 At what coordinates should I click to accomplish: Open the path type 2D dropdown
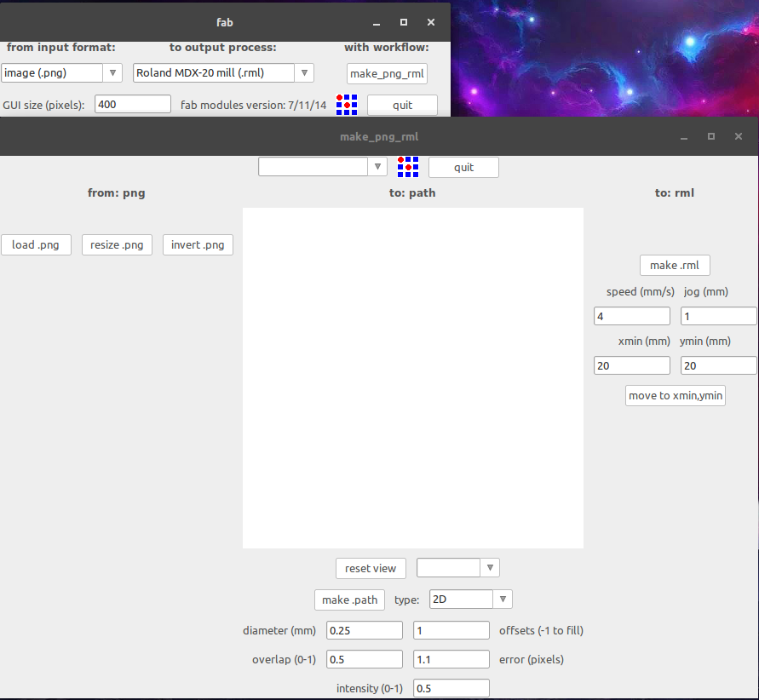coord(503,600)
